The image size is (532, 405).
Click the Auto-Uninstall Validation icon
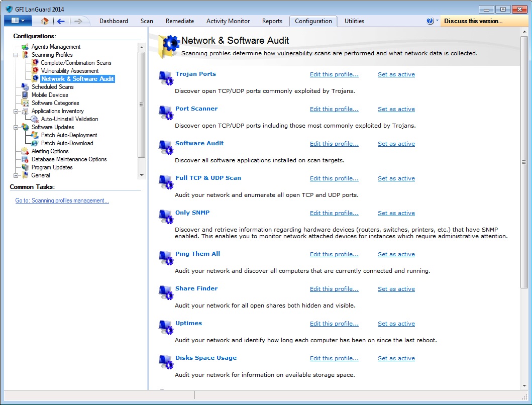[35, 119]
